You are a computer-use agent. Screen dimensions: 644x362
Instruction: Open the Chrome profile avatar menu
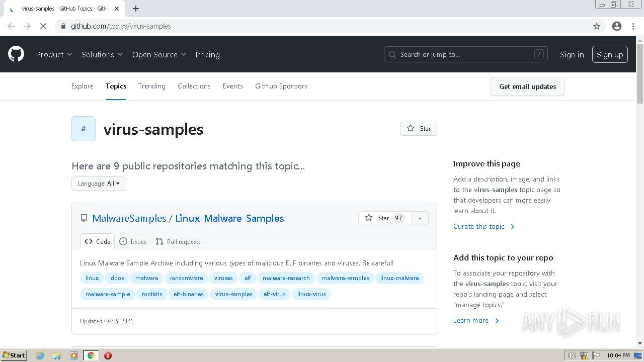click(617, 26)
